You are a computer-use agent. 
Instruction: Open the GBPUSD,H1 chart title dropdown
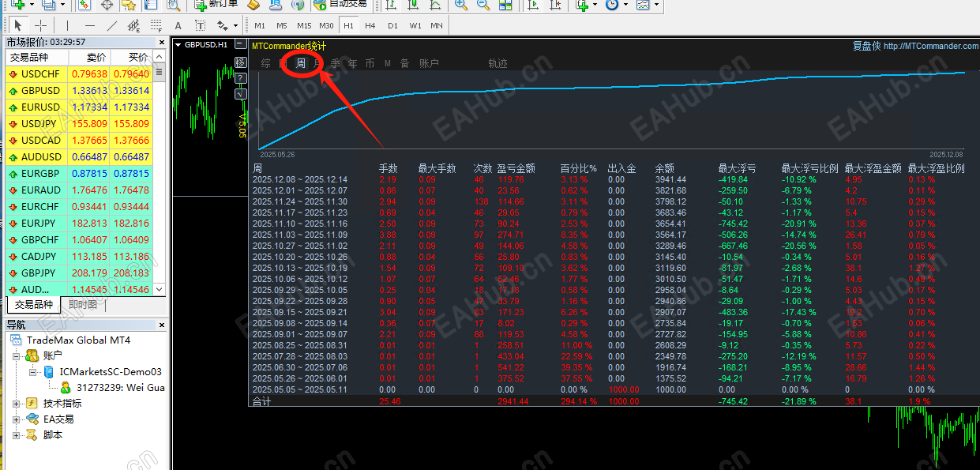pos(178,45)
